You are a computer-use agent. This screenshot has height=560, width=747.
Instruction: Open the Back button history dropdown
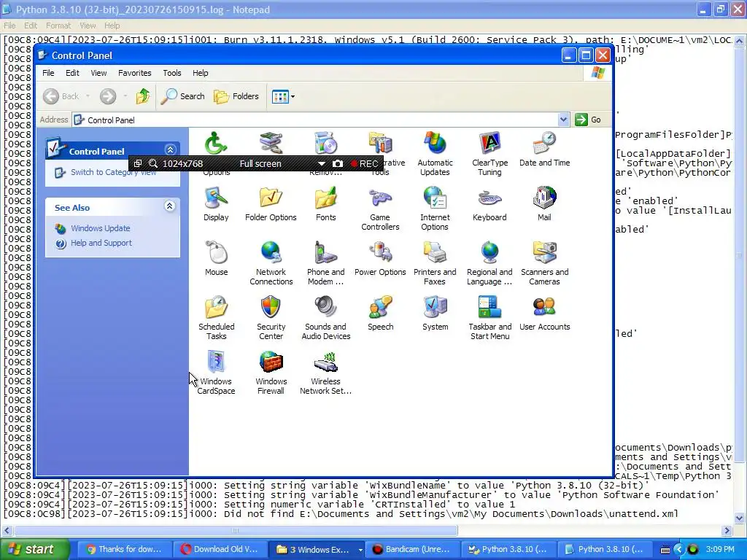tap(88, 96)
